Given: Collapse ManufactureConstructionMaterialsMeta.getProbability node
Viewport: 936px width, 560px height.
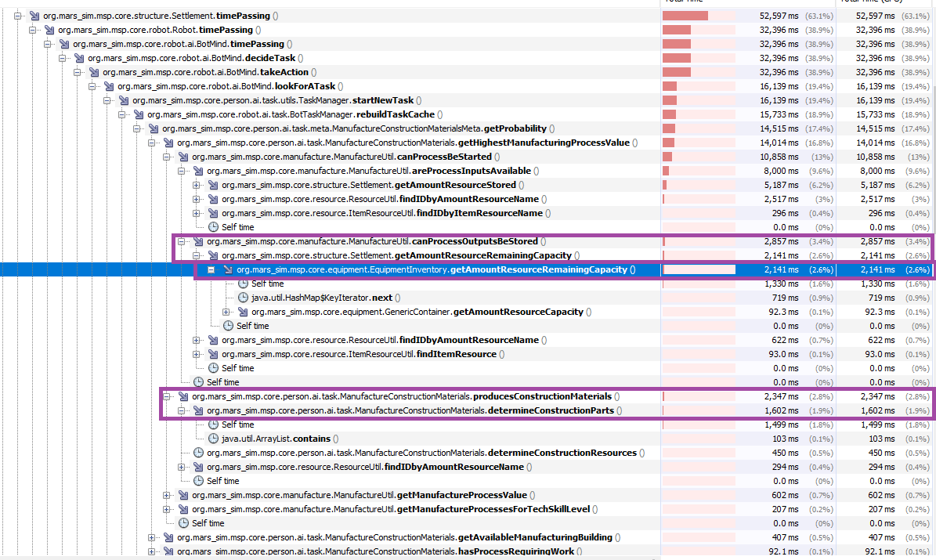Looking at the screenshot, I should click(137, 128).
